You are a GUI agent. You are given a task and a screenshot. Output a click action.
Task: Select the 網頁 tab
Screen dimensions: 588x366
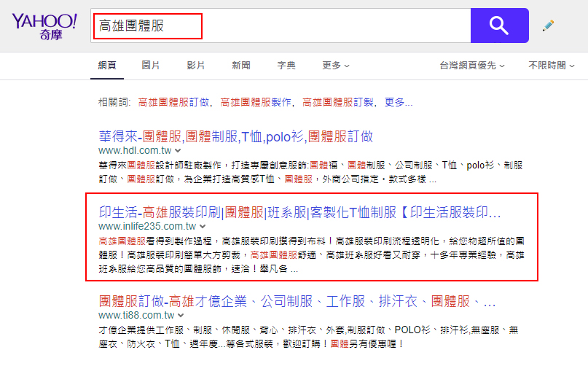pos(107,66)
